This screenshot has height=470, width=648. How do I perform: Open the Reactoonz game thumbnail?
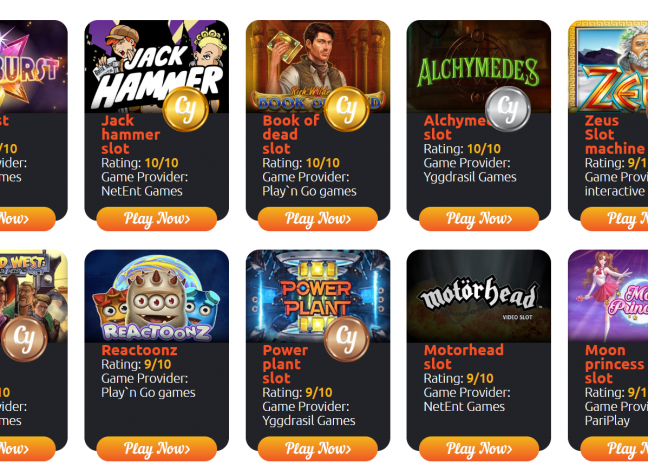click(157, 296)
